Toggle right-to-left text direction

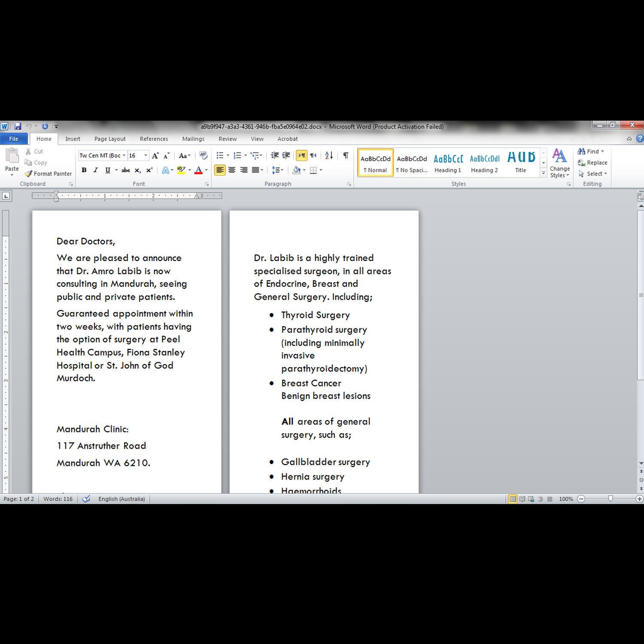point(313,155)
